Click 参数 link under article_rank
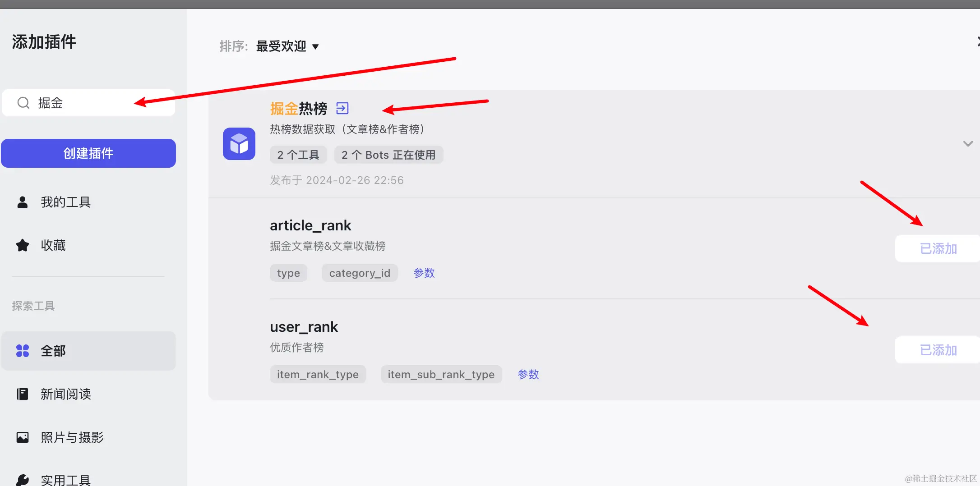Screen dimensions: 980x486 [424, 273]
